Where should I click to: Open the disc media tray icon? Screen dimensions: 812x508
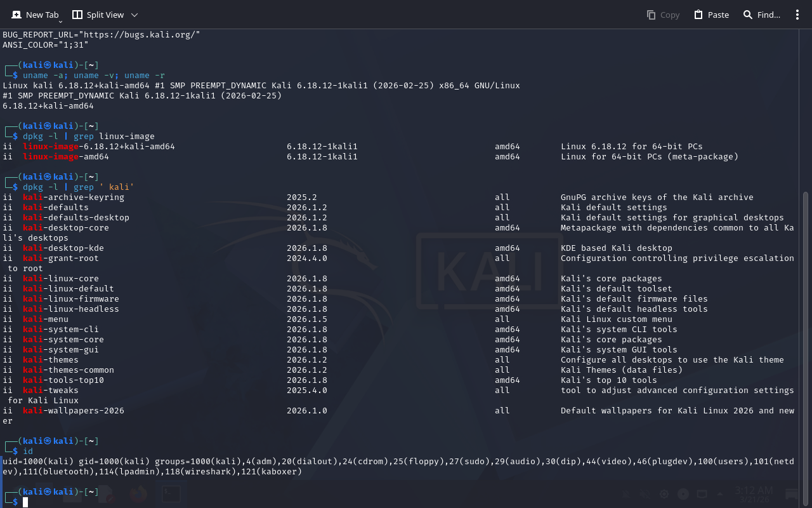pos(683,494)
